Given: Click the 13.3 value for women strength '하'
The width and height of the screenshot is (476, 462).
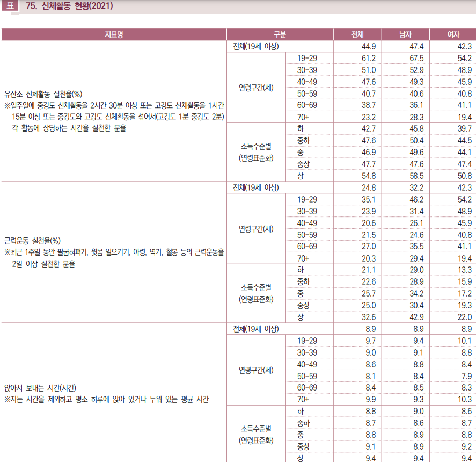Looking at the screenshot, I should [x=465, y=270].
